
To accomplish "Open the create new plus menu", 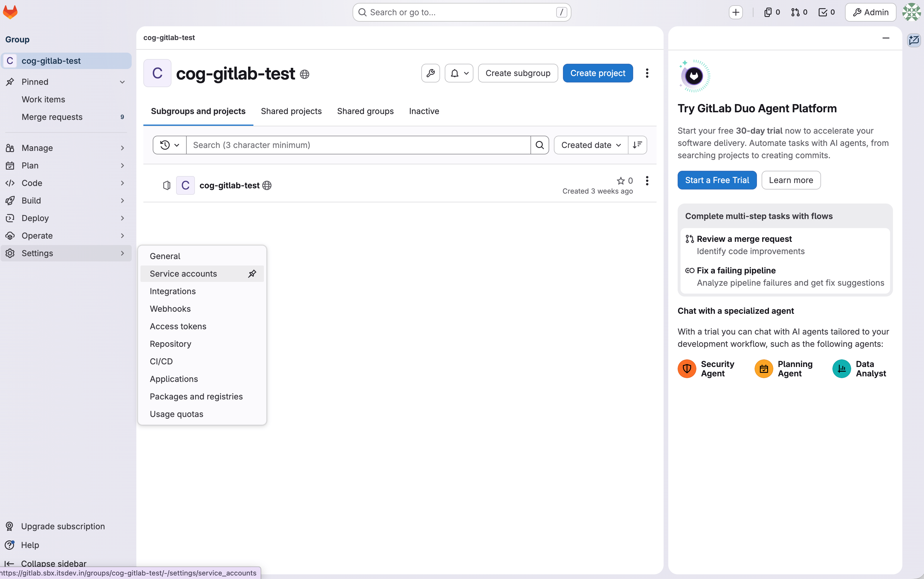I will [x=736, y=12].
